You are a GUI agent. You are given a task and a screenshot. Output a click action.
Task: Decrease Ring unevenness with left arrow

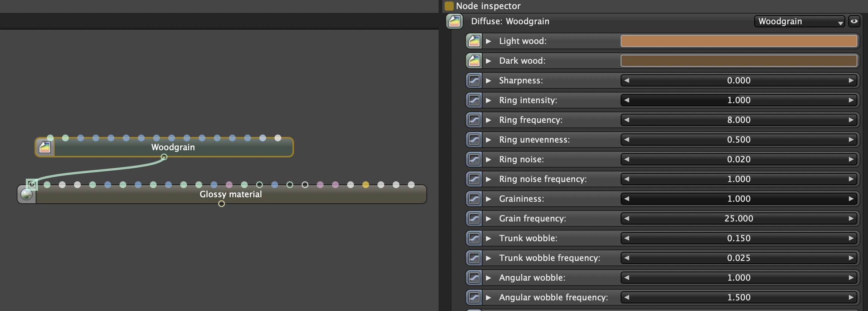pos(627,140)
